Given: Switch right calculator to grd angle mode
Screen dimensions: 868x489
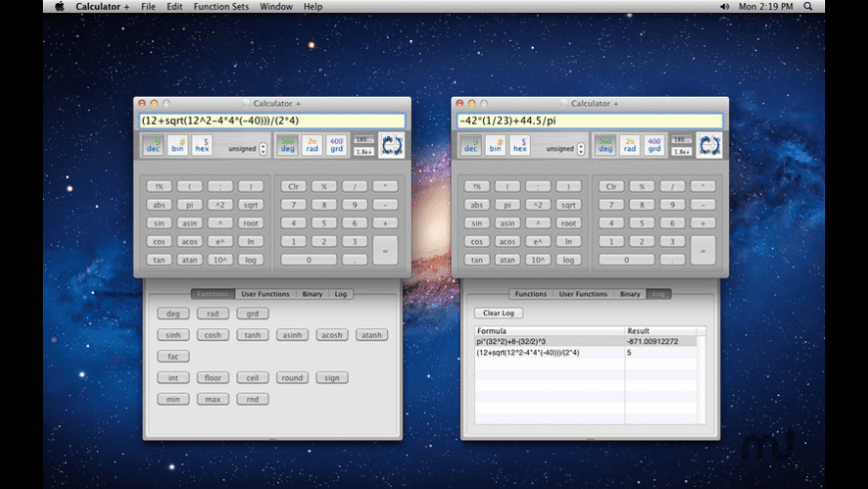Looking at the screenshot, I should click(654, 145).
